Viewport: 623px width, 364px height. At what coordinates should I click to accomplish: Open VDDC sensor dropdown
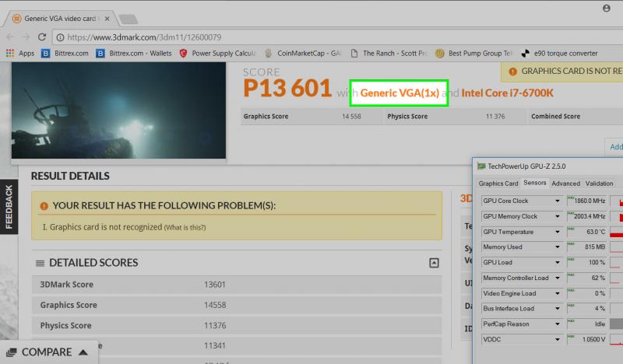pyautogui.click(x=557, y=339)
